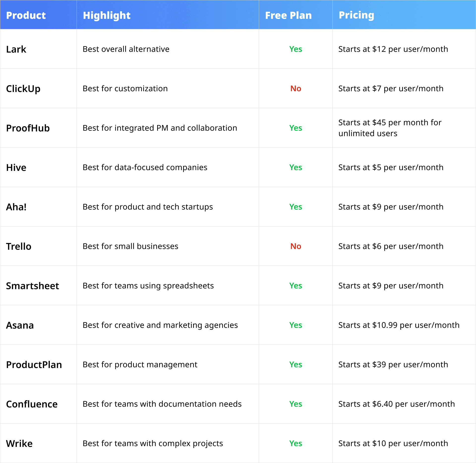Click 'Best for product and tech startups'
The image size is (476, 463).
(x=148, y=207)
